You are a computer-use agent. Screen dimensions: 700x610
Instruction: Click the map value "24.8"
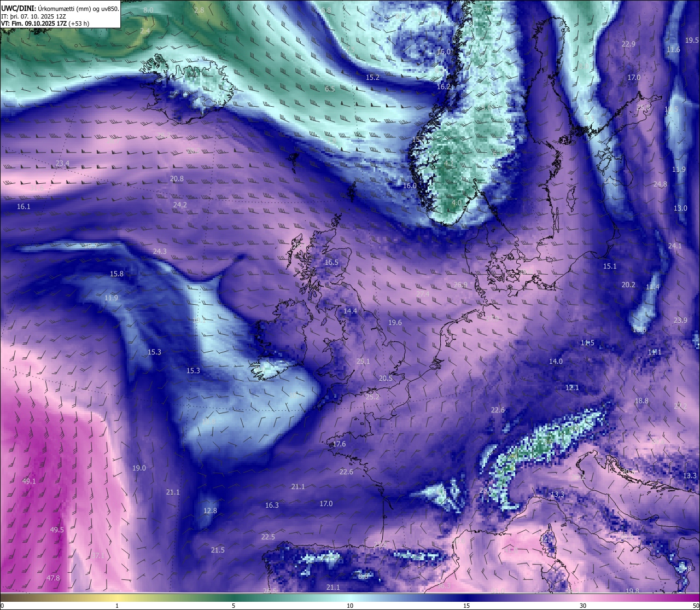coord(660,184)
